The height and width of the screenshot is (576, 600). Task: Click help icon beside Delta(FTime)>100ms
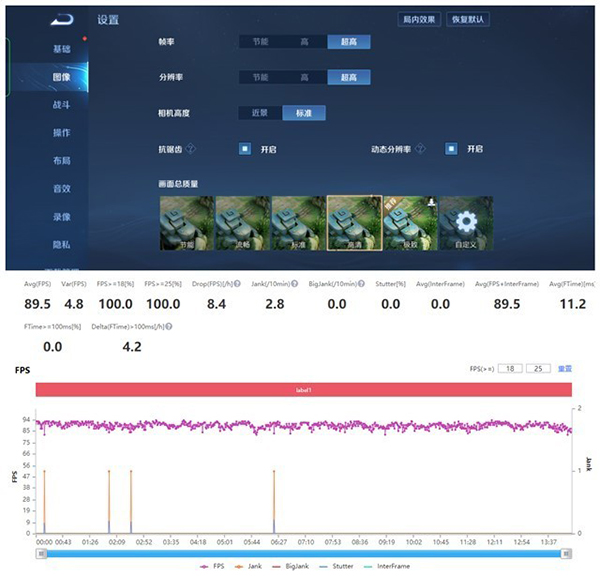(x=168, y=327)
